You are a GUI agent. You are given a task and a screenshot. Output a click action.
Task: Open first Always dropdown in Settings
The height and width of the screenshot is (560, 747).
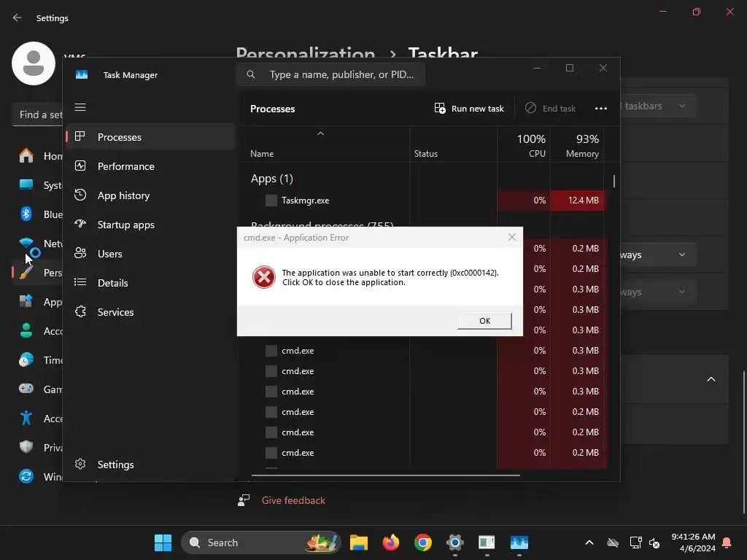(x=659, y=254)
